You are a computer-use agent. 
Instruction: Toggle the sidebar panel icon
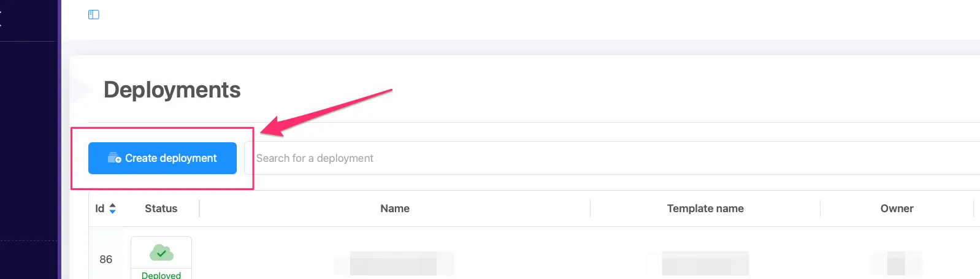(94, 15)
